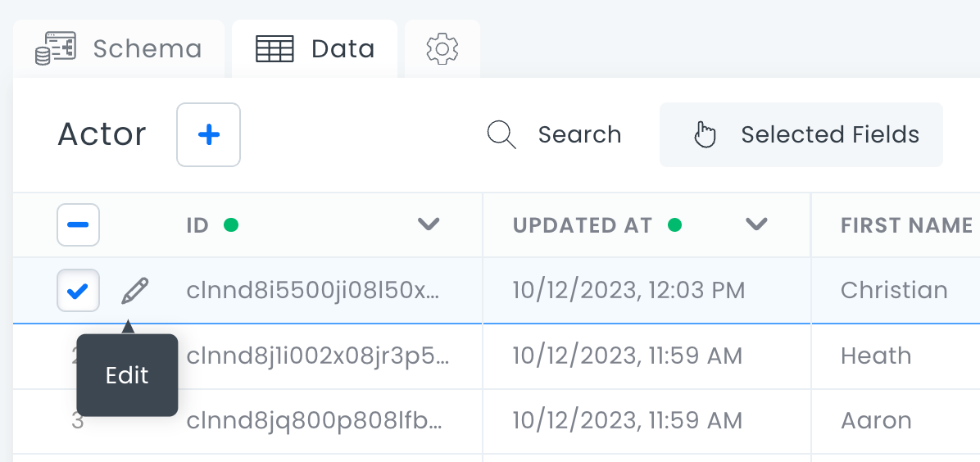This screenshot has height=462, width=980.
Task: Open the Updated At column chevron menu
Action: tap(756, 225)
